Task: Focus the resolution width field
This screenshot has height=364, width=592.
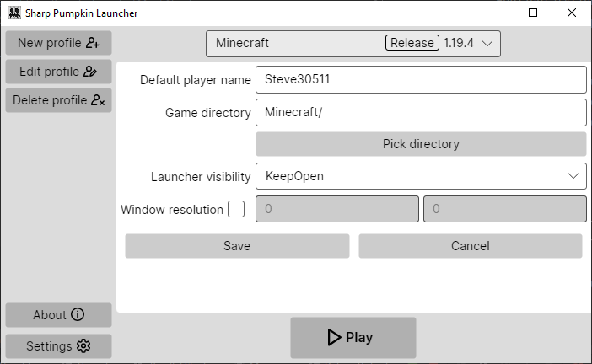Action: point(337,209)
